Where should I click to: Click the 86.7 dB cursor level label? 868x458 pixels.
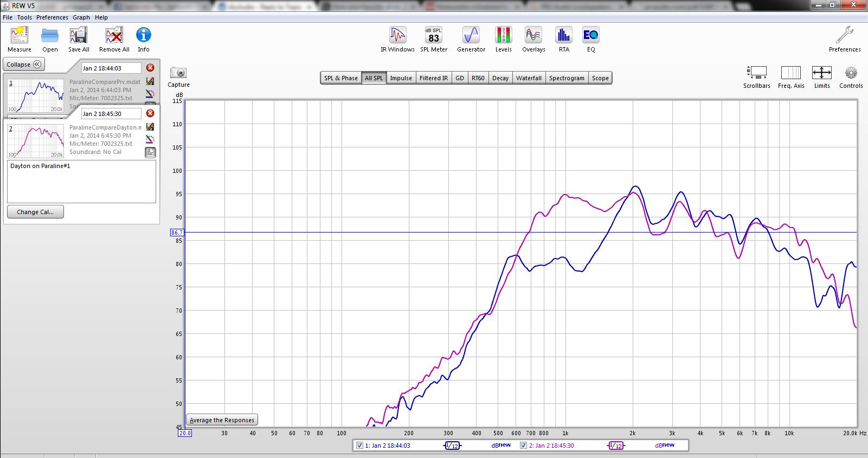pyautogui.click(x=177, y=233)
